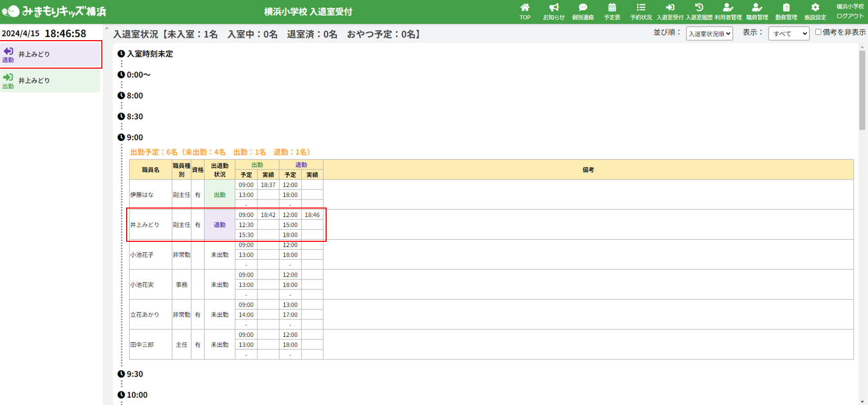
Task: Select 入退室受付 in top navigation
Action: (670, 11)
